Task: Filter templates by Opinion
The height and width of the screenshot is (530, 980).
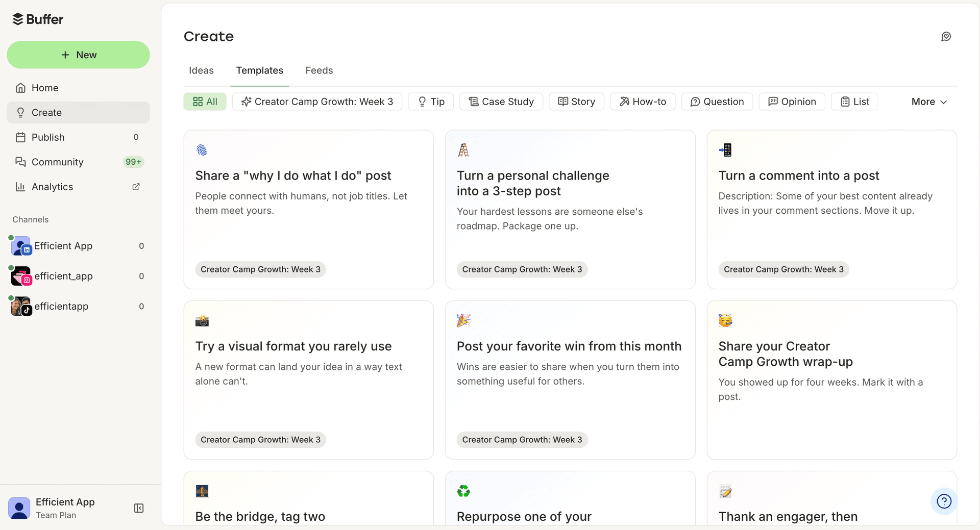Action: point(792,102)
